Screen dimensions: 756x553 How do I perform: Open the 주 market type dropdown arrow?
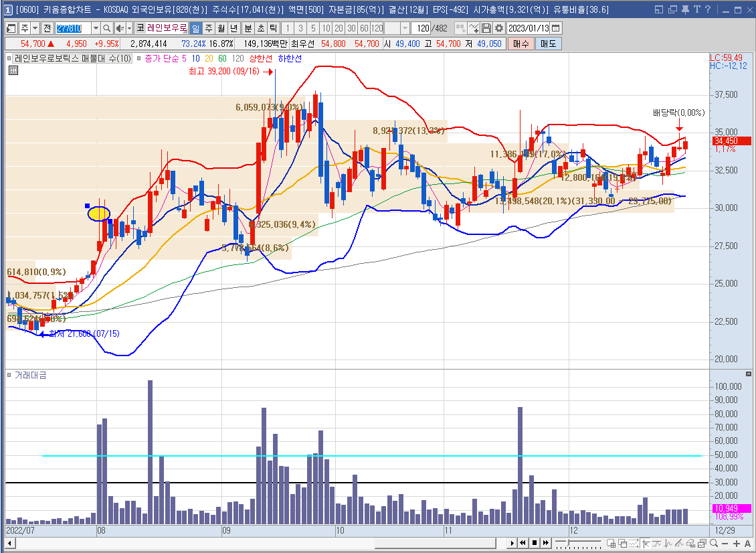pos(35,29)
